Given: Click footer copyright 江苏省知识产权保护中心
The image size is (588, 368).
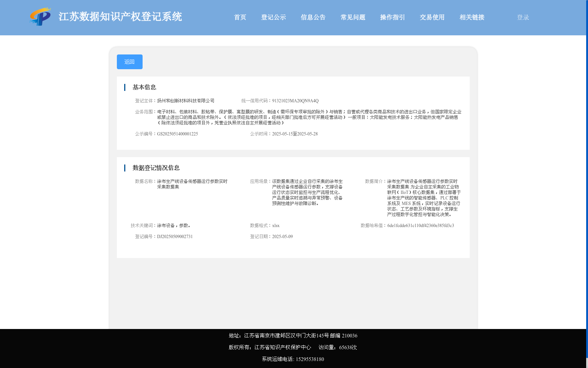Looking at the screenshot, I should (270, 347).
